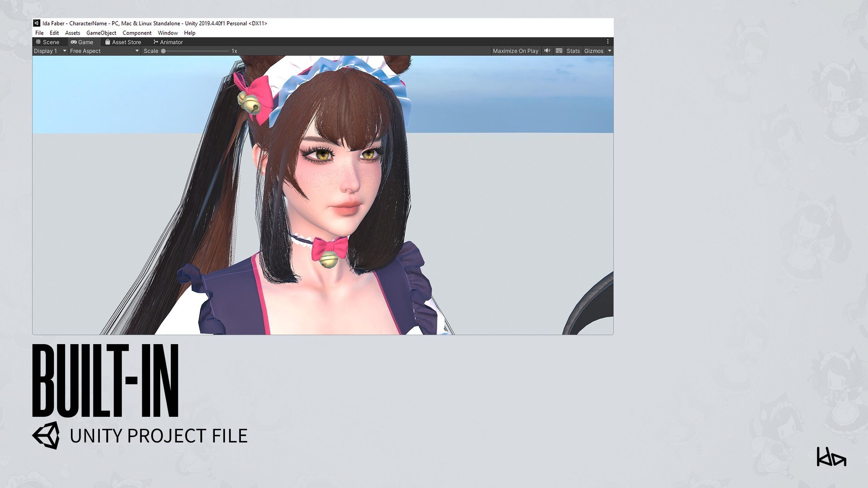
Task: Open the tab options three-dot menu
Action: [608, 42]
